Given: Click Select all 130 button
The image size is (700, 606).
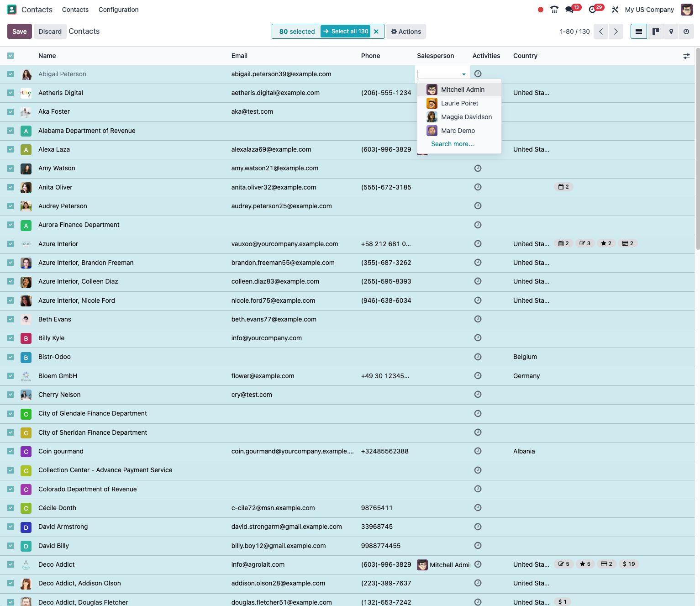Looking at the screenshot, I should pyautogui.click(x=346, y=32).
